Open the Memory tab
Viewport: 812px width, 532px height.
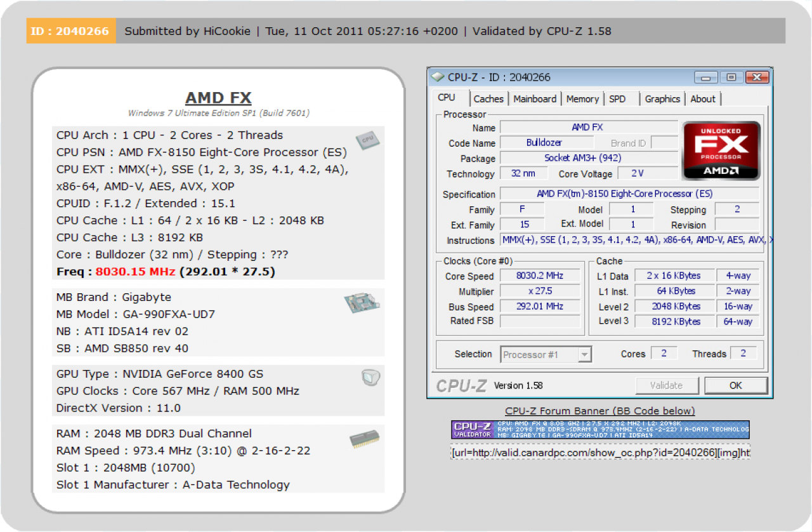(582, 99)
